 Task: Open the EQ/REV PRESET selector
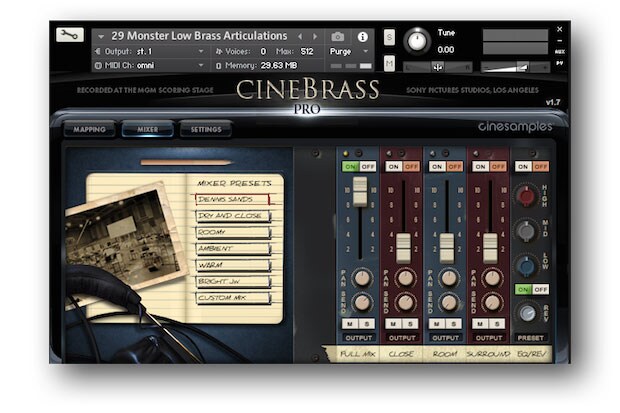[531, 338]
